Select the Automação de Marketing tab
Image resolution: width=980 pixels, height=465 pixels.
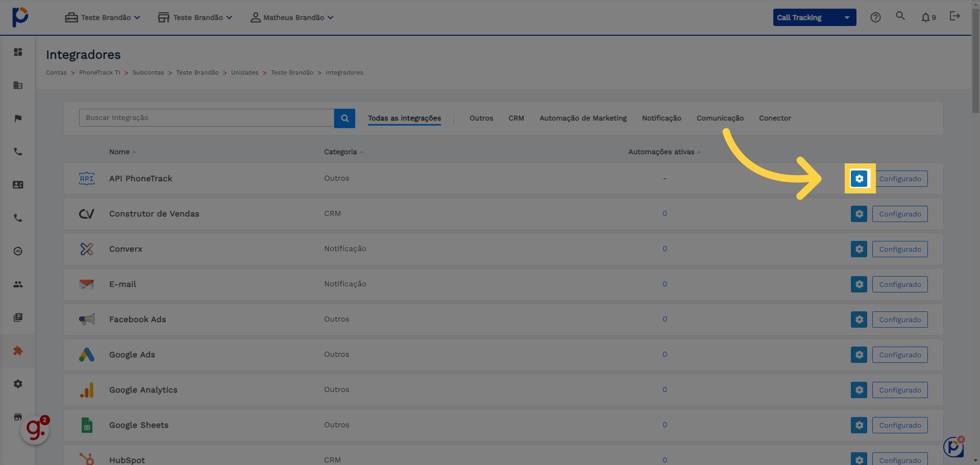click(x=583, y=118)
